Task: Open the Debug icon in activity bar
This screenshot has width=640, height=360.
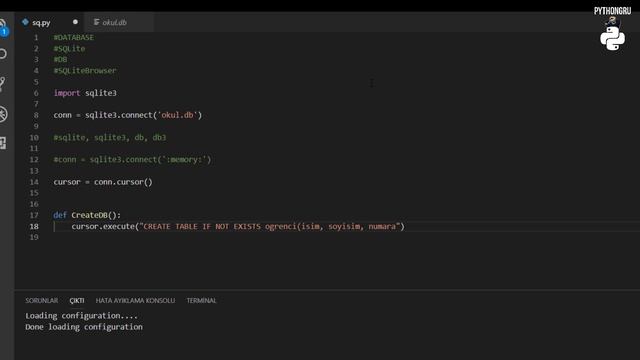Action: (3, 114)
